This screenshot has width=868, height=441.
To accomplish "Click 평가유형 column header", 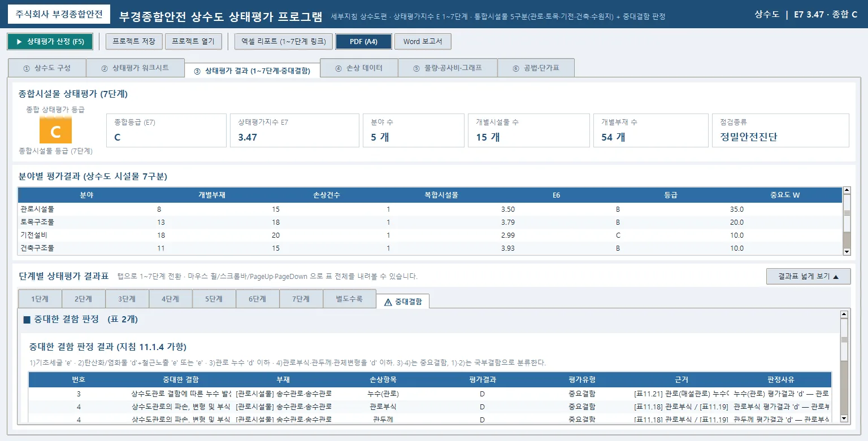I will tap(582, 379).
